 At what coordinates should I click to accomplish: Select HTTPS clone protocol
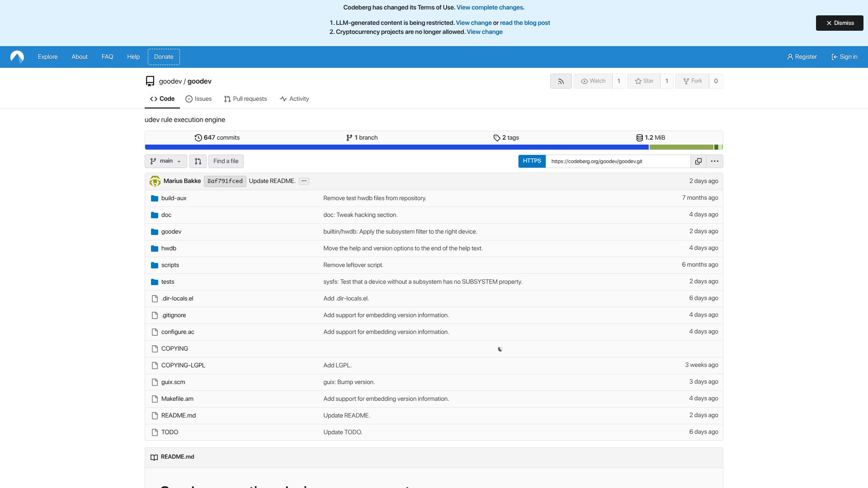tap(532, 161)
